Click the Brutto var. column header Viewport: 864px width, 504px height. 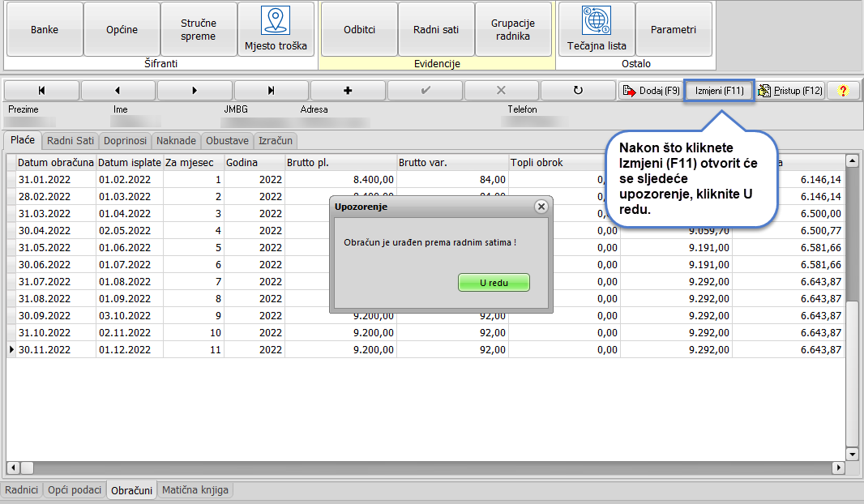pos(452,163)
